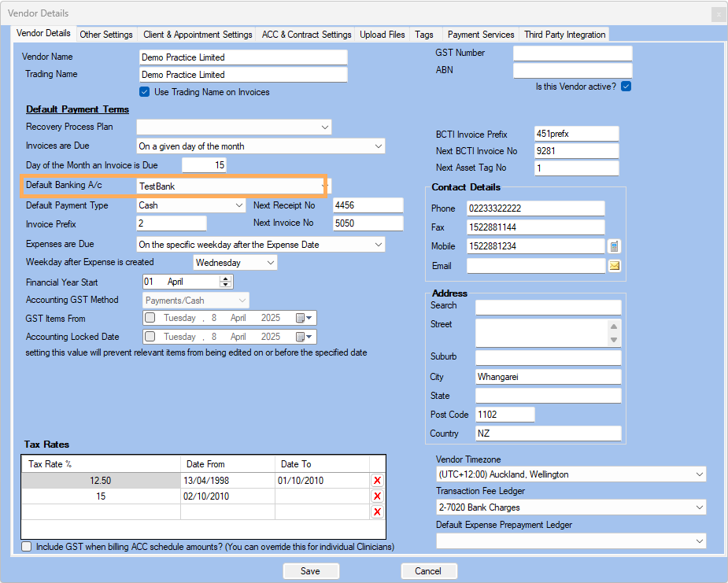
Task: Close the Vendor Details window
Action: (719, 14)
